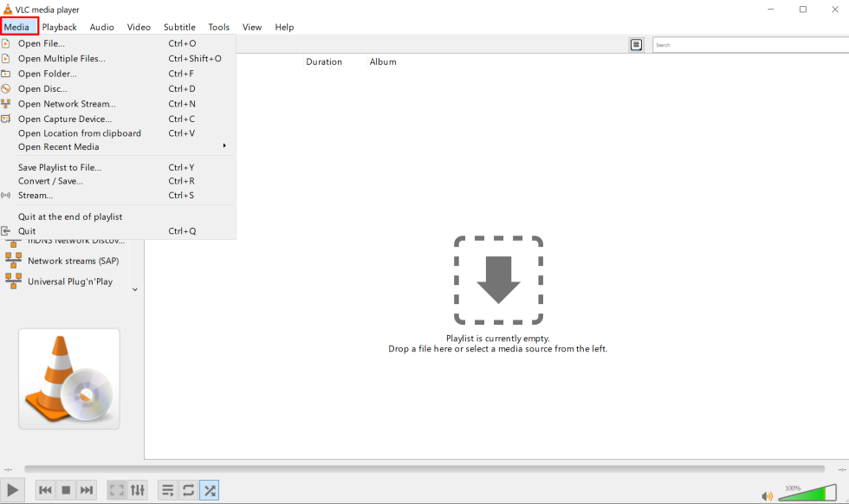Open the Tools menu

tap(218, 27)
